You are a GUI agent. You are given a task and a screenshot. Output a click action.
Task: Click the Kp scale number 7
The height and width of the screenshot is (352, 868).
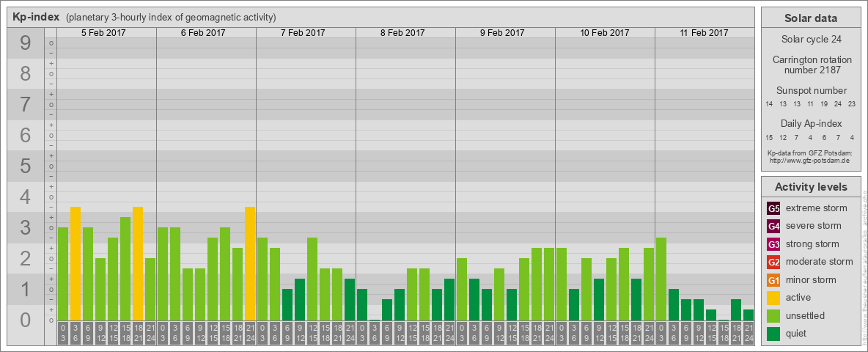click(25, 105)
